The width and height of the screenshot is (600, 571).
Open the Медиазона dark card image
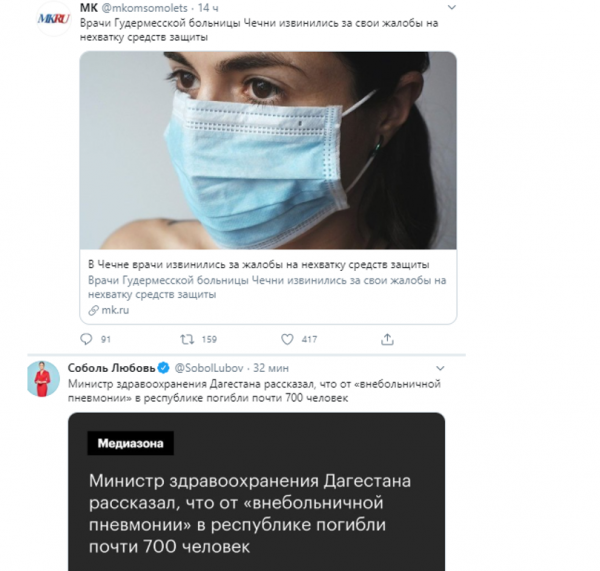click(256, 492)
